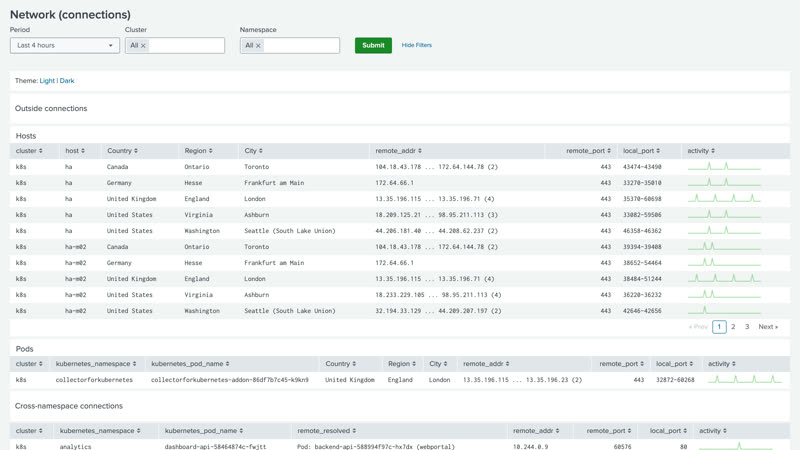Open the Period dropdown showing Last 4 hours
This screenshot has height=450, width=800.
point(65,45)
